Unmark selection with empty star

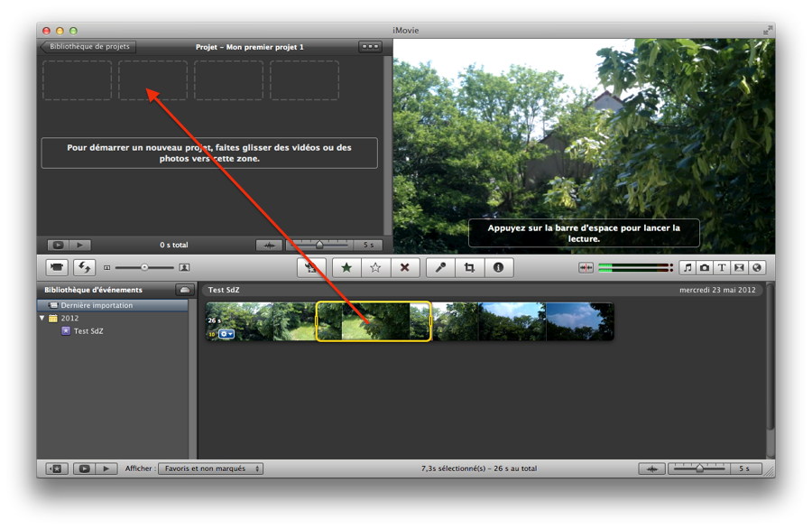[x=375, y=267]
